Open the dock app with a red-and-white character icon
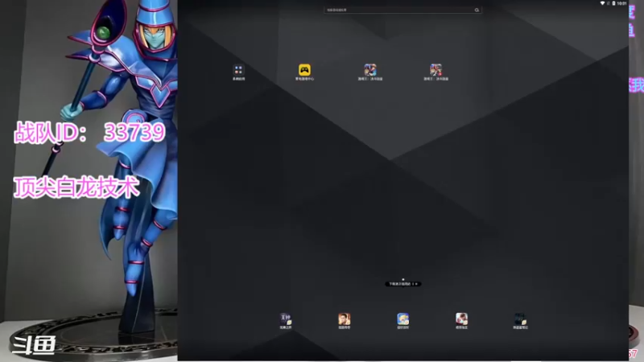 click(461, 319)
